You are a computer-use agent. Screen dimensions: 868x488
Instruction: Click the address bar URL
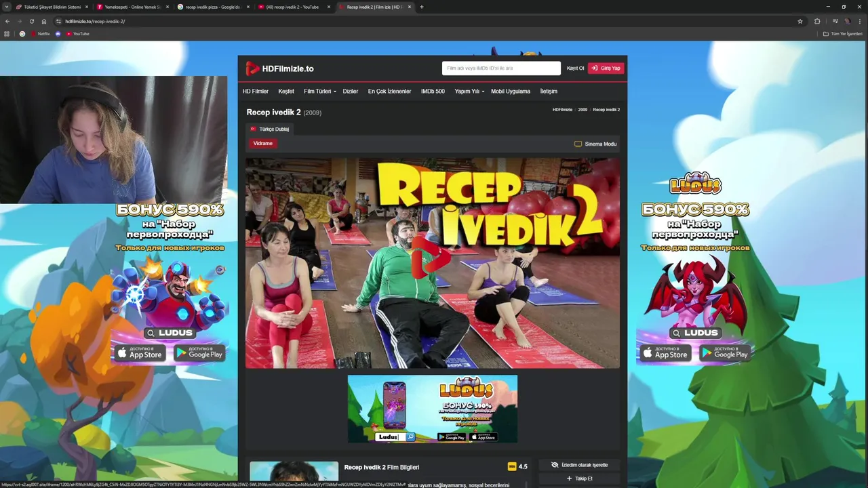pyautogui.click(x=95, y=21)
